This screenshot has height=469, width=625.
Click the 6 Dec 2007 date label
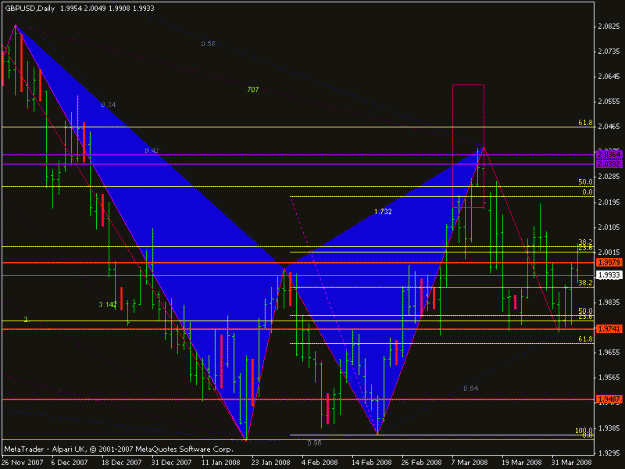coord(69,462)
